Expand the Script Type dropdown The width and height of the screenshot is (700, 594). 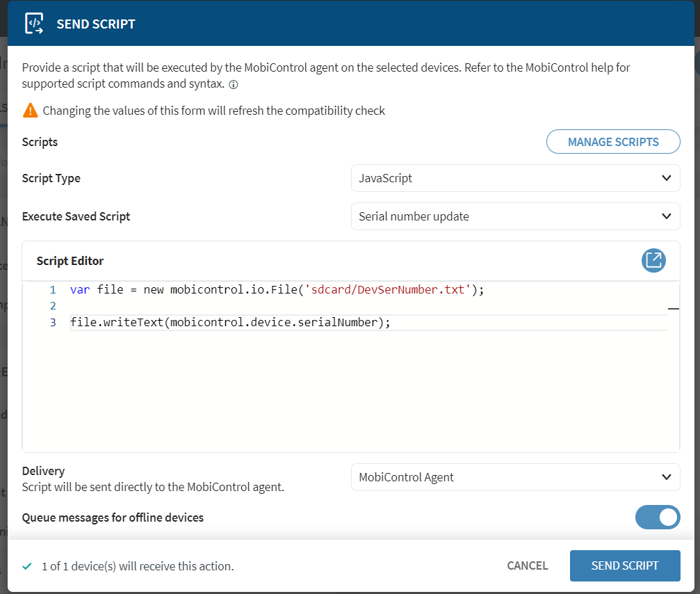(515, 178)
